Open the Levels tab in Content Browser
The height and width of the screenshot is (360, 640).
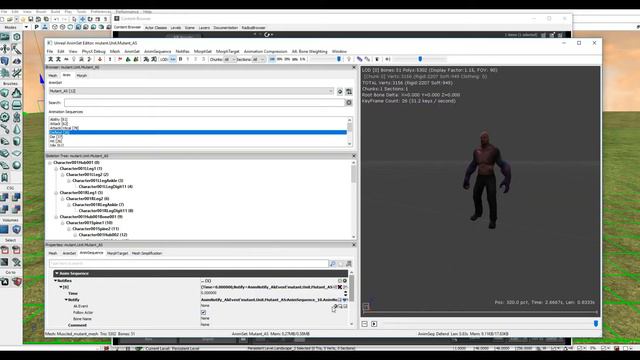click(176, 28)
